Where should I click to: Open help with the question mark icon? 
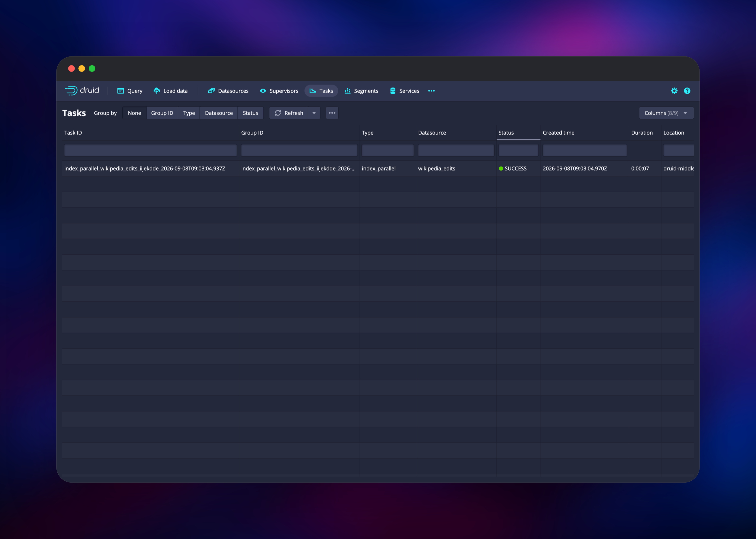pyautogui.click(x=687, y=91)
